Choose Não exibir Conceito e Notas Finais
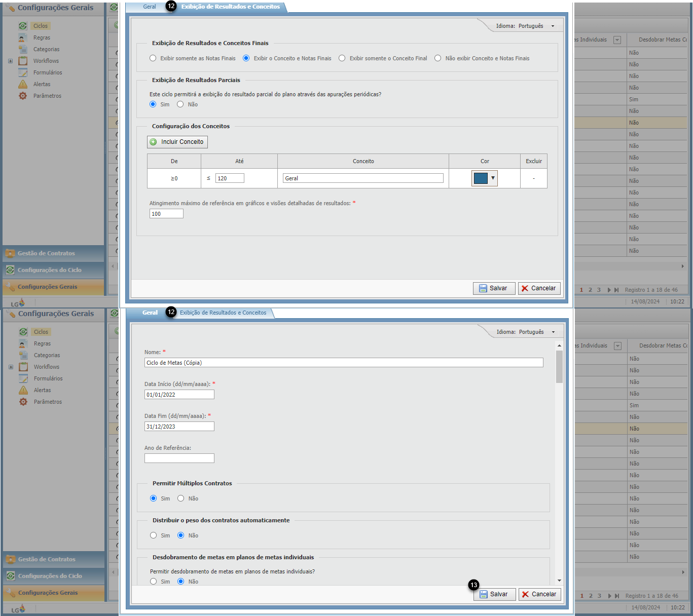This screenshot has height=616, width=693. click(438, 58)
